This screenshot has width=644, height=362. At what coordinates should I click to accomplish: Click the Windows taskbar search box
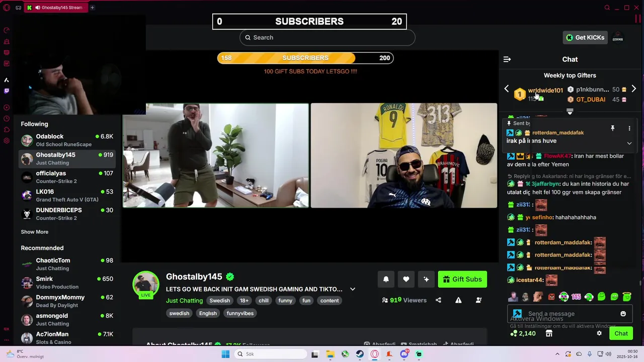click(270, 354)
